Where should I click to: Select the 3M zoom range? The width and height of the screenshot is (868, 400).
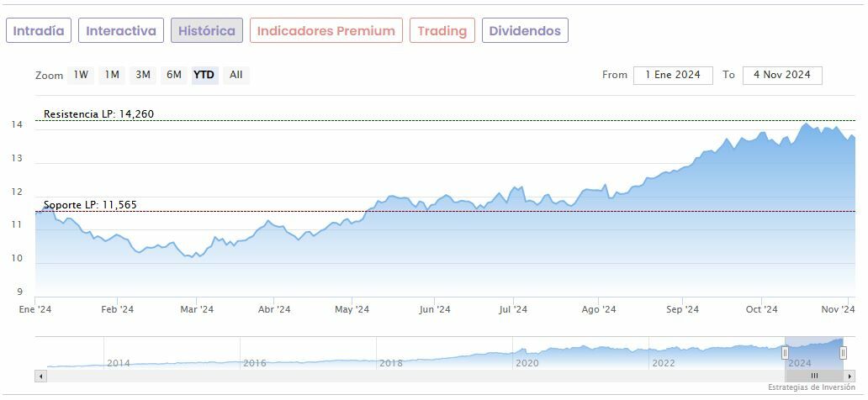[143, 75]
